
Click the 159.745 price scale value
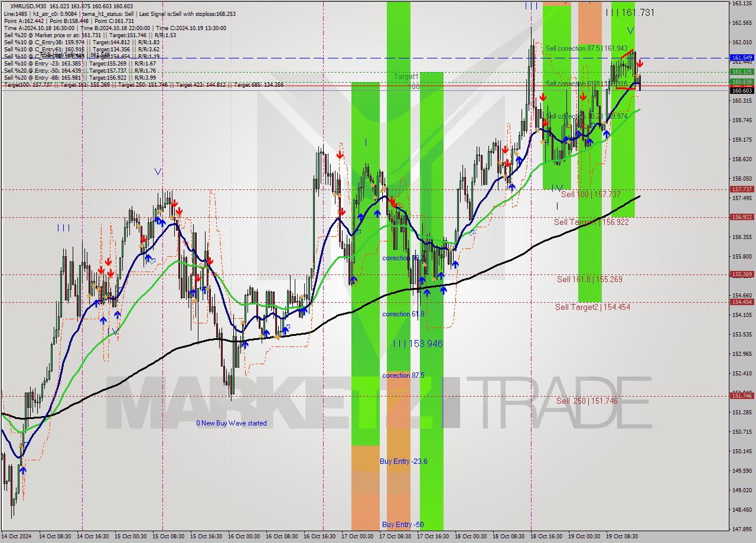(742, 120)
